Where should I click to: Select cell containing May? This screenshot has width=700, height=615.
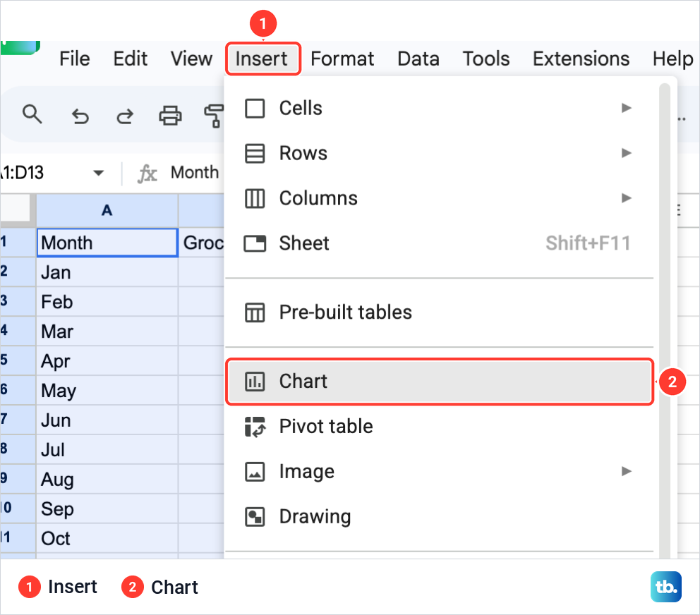click(107, 391)
